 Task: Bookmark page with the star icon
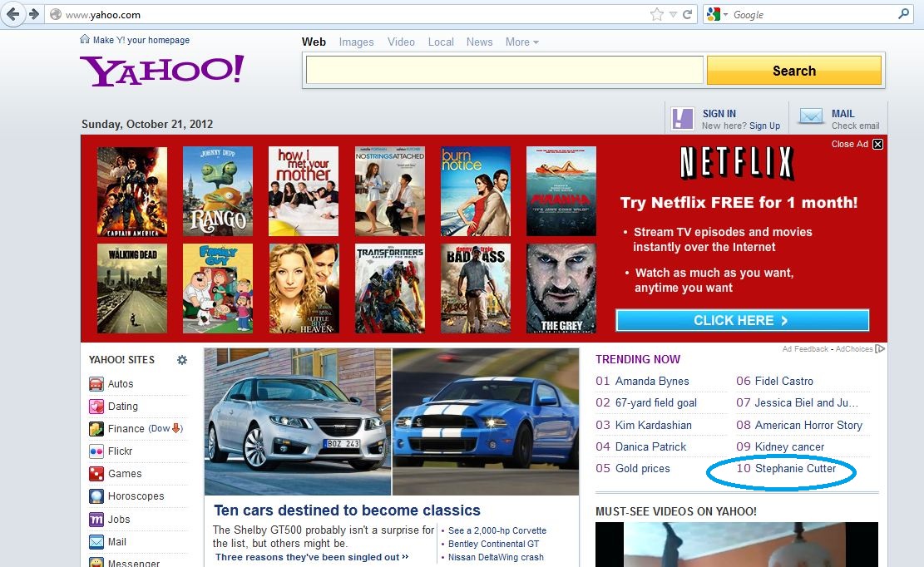click(x=656, y=14)
